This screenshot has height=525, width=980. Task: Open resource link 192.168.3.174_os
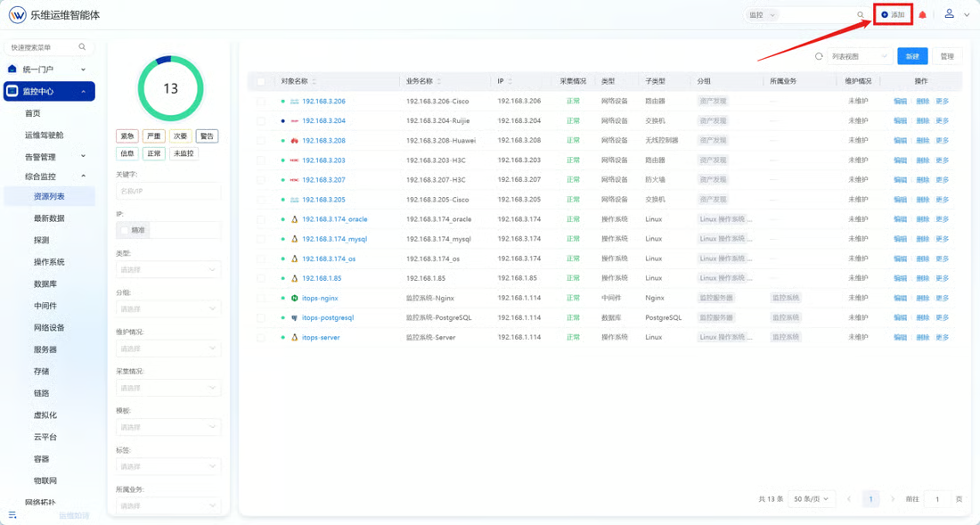pyautogui.click(x=329, y=258)
